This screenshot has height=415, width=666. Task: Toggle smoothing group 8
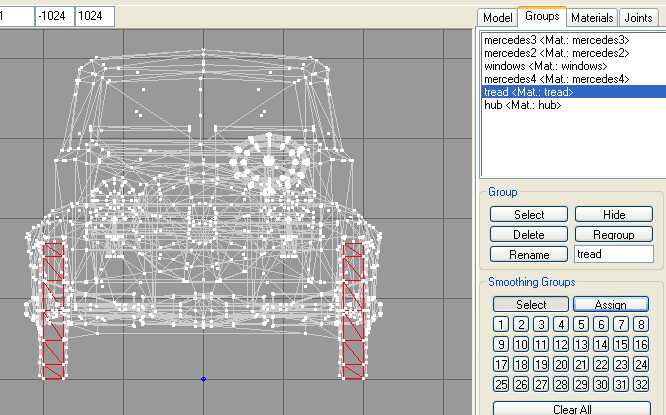641,325
